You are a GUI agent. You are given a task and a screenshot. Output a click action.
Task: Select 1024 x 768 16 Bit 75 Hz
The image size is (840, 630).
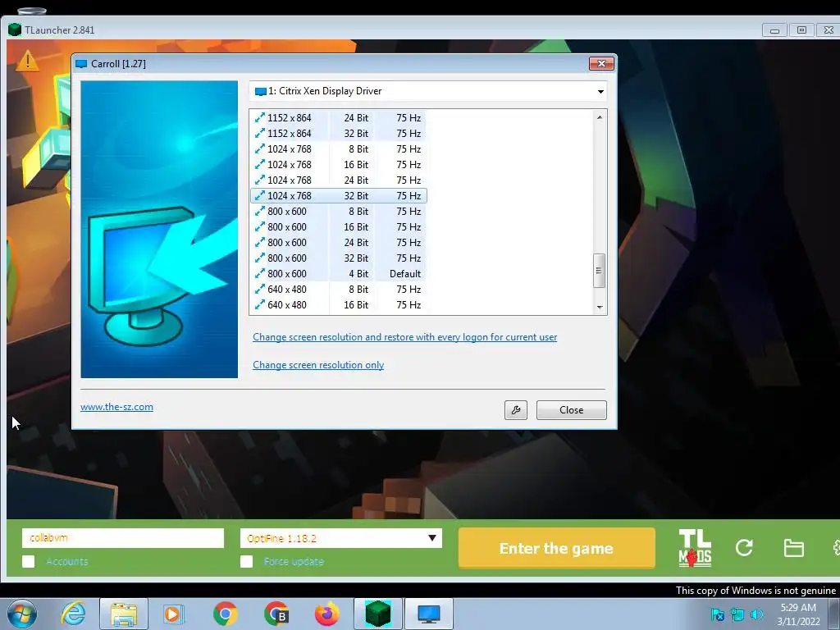click(x=339, y=164)
